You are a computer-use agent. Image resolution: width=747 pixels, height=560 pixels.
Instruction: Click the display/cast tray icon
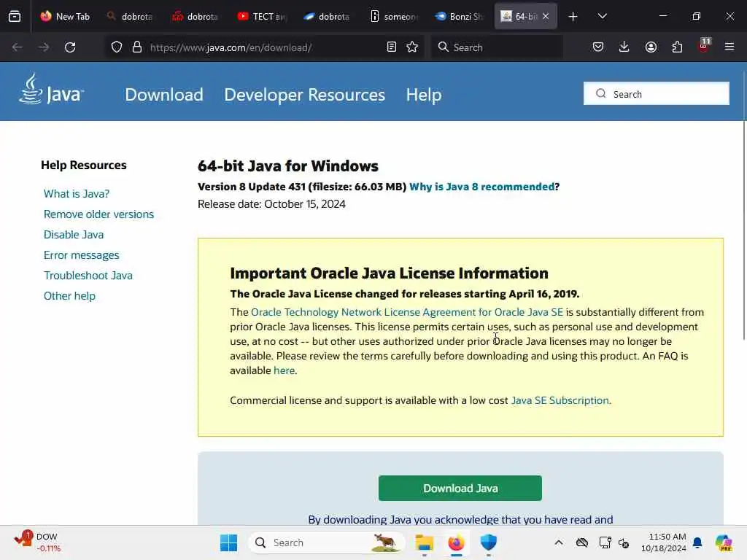(x=605, y=542)
